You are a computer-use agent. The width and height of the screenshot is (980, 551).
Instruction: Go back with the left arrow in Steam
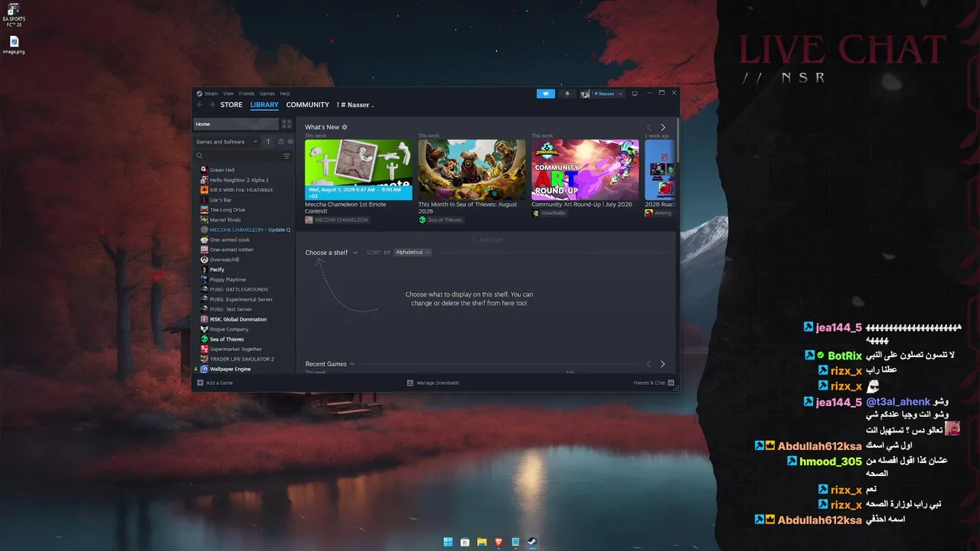(x=200, y=105)
